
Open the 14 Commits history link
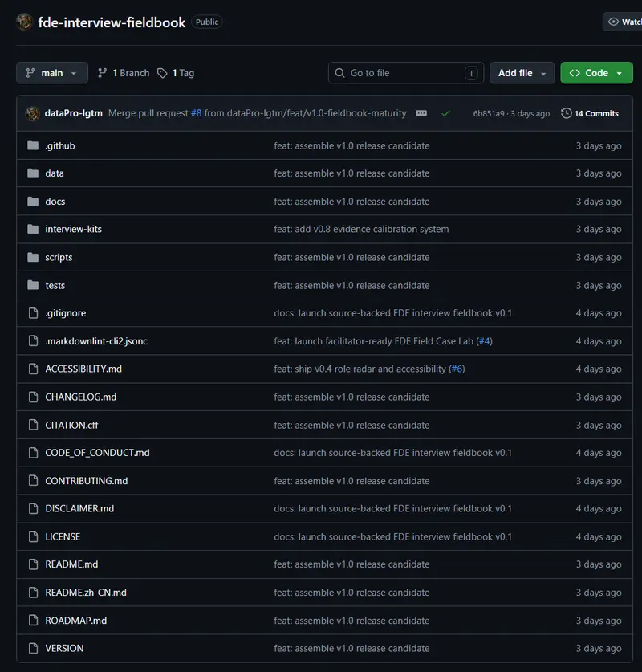590,113
